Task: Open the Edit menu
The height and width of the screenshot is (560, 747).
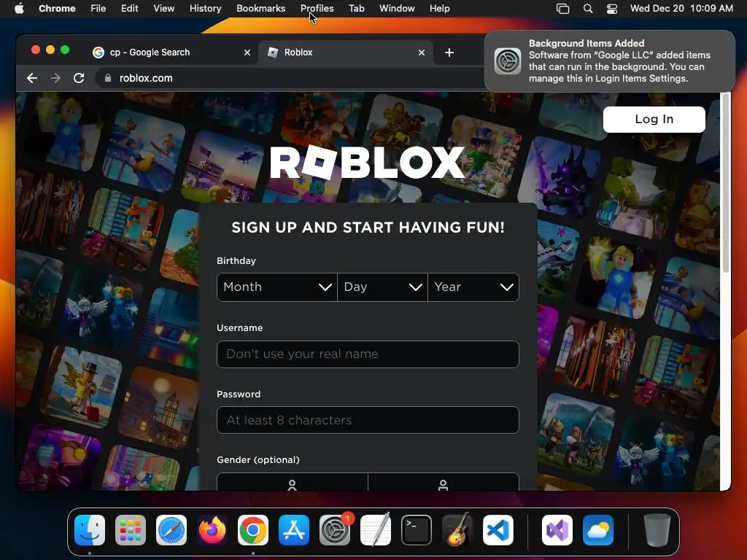Action: click(129, 9)
